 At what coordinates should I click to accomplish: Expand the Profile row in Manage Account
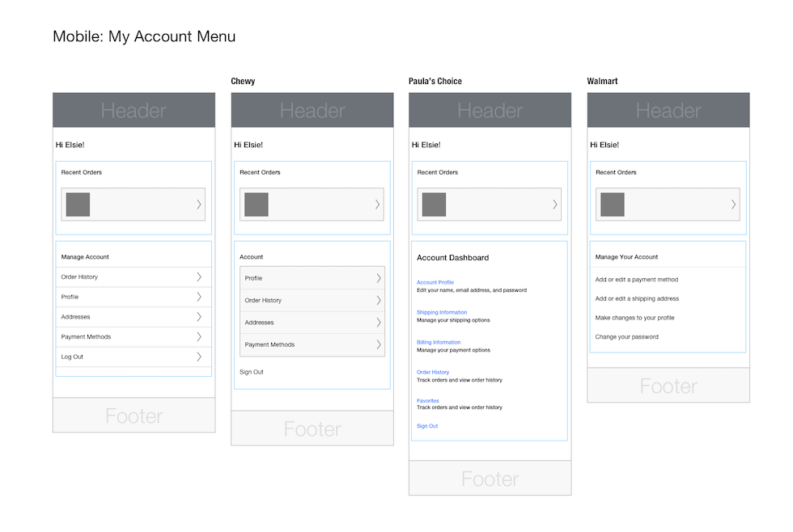pyautogui.click(x=199, y=297)
